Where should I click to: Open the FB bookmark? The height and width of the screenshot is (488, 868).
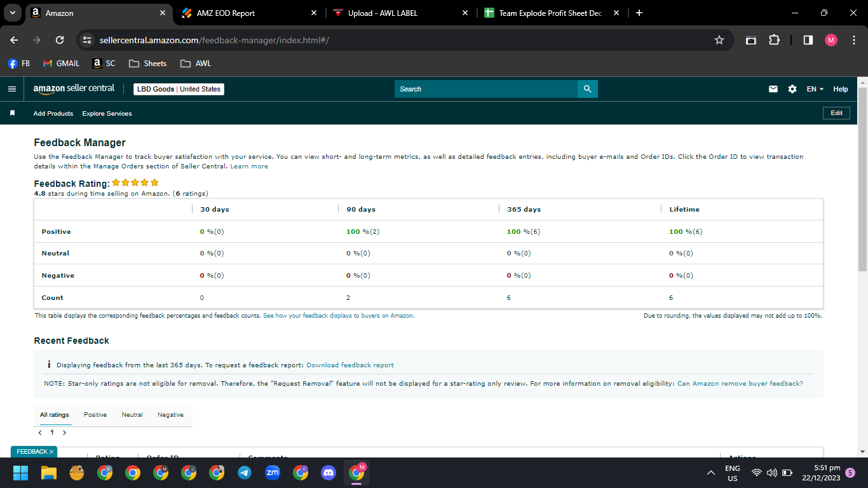coord(18,64)
